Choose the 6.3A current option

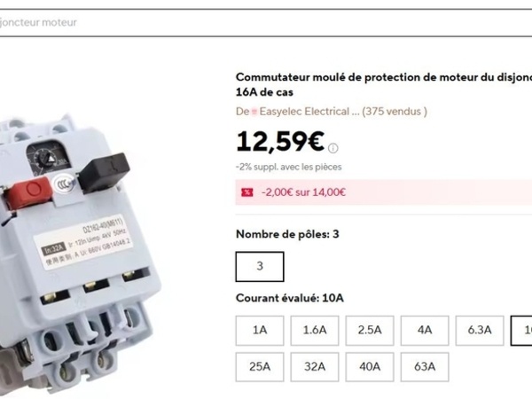(480, 330)
